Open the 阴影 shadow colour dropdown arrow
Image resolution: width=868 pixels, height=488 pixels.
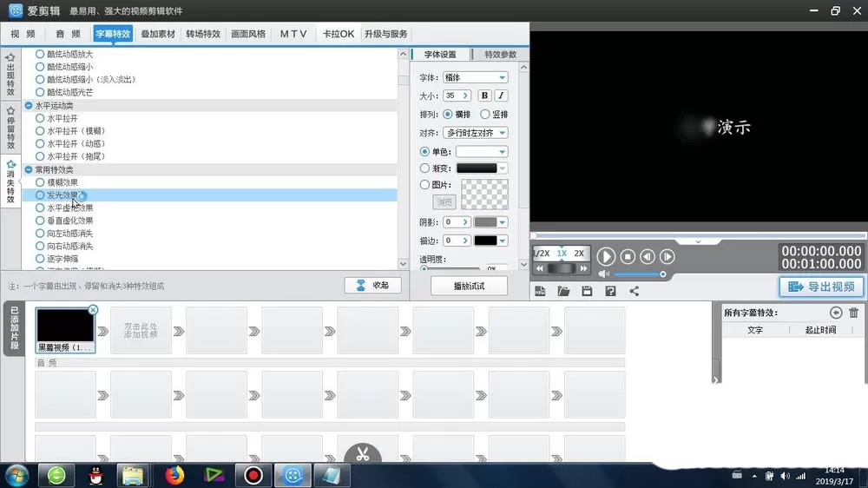502,222
